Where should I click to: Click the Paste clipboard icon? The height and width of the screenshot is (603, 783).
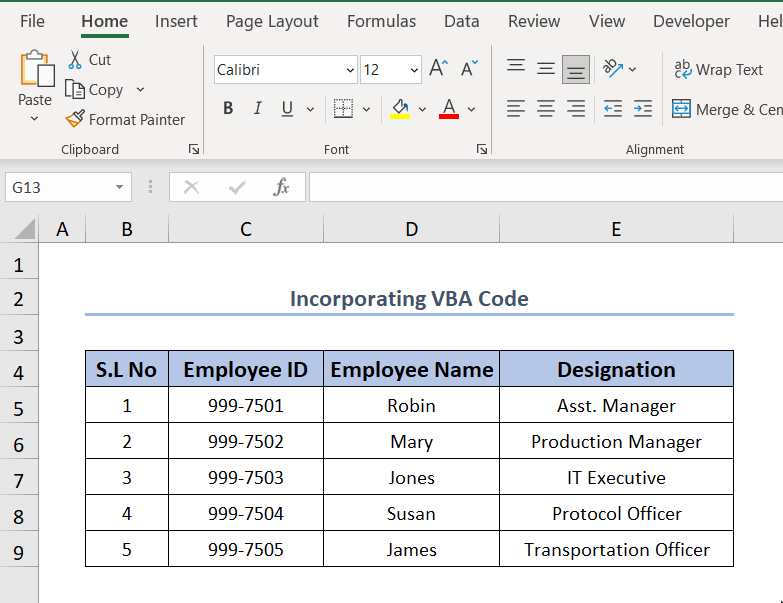tap(36, 68)
